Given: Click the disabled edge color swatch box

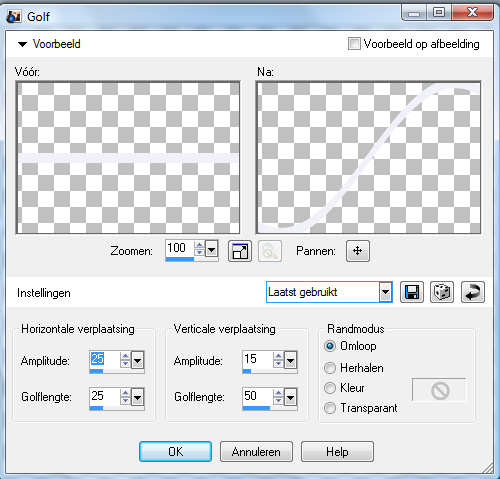Looking at the screenshot, I should coord(439,390).
